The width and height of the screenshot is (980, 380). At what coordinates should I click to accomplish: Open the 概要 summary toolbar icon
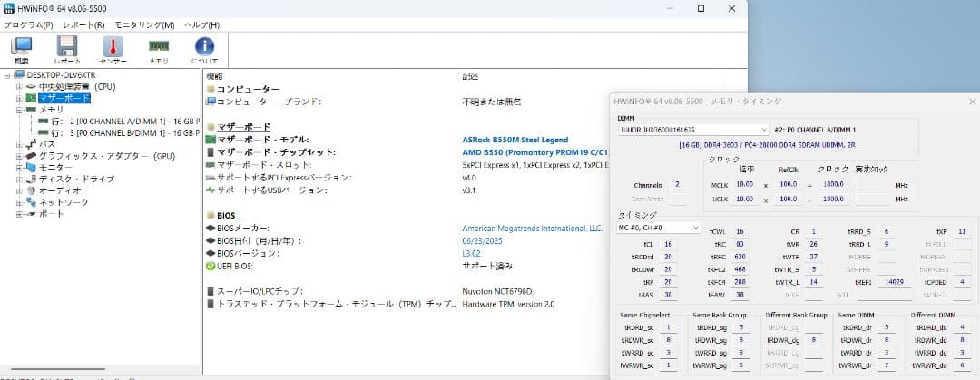tap(22, 50)
